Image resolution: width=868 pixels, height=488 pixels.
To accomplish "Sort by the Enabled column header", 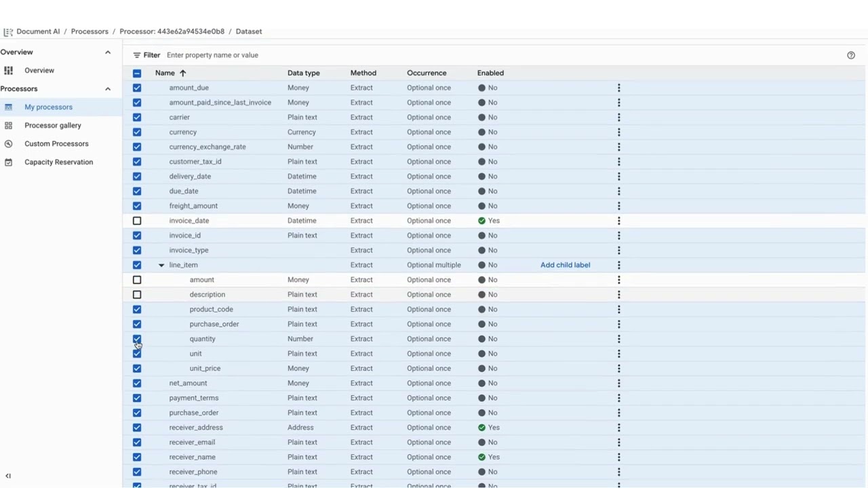I will pyautogui.click(x=490, y=73).
